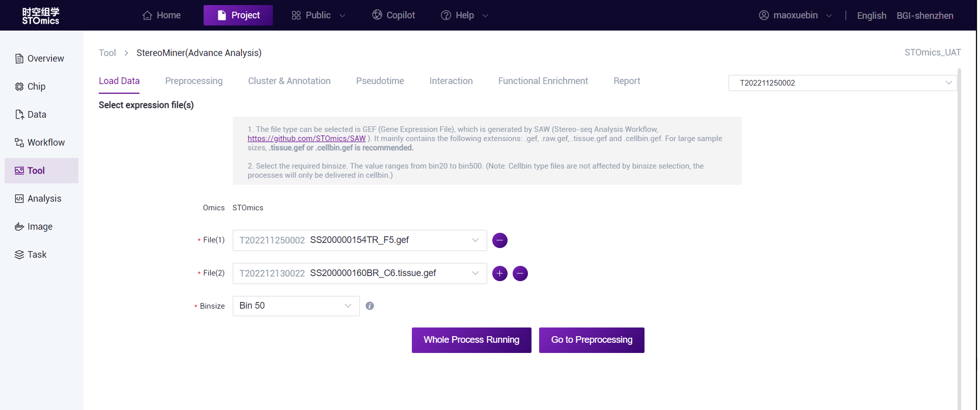Open the Functional Enrichment tab
This screenshot has height=410, width=980.
click(x=543, y=81)
